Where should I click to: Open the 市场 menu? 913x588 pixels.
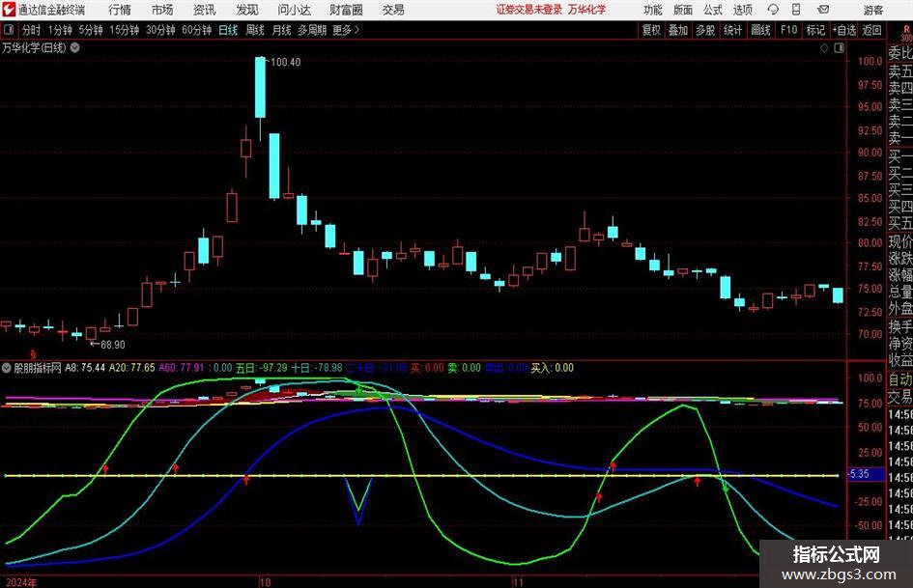pyautogui.click(x=162, y=10)
